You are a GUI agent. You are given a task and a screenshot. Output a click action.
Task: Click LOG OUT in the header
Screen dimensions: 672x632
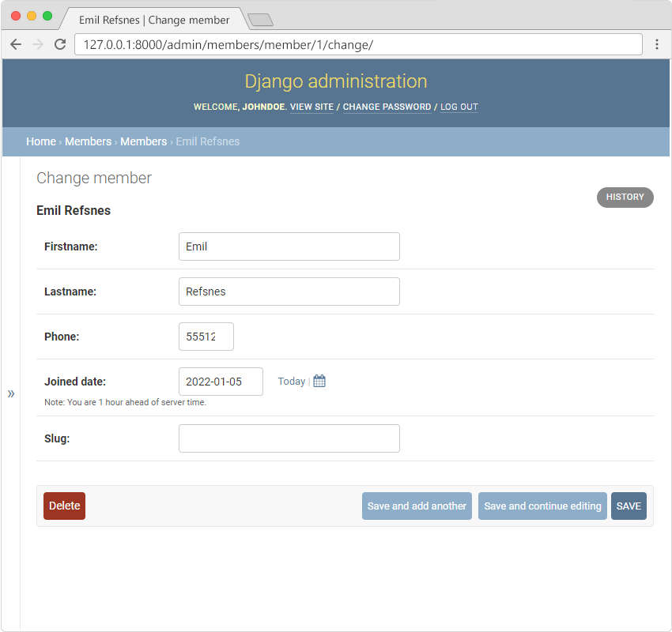pyautogui.click(x=459, y=107)
